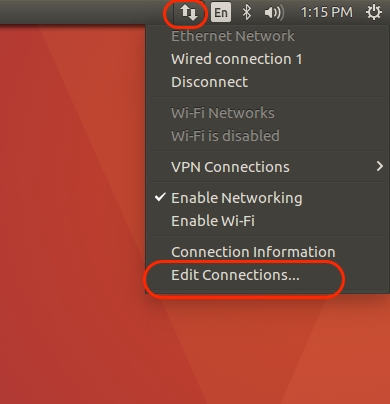Open the Bluetooth indicator icon
The height and width of the screenshot is (404, 390).
click(247, 13)
